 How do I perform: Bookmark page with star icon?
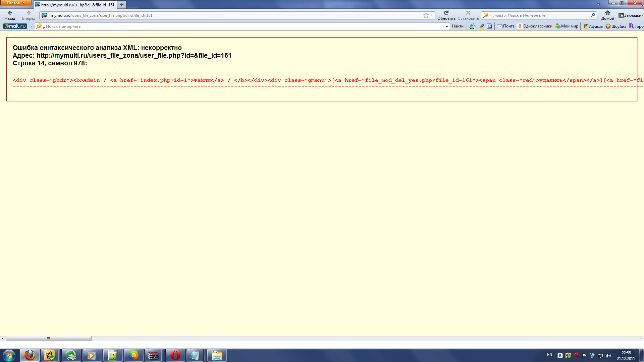pyautogui.click(x=426, y=15)
